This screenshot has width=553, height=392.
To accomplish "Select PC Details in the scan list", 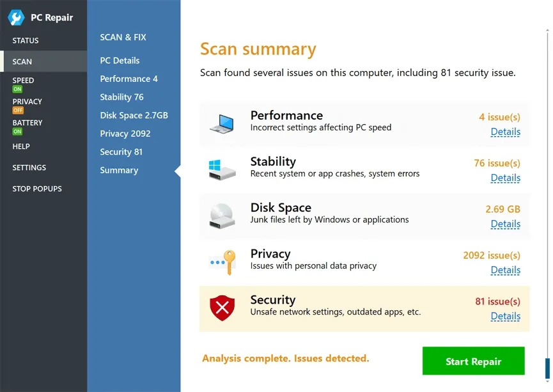I will pyautogui.click(x=120, y=60).
